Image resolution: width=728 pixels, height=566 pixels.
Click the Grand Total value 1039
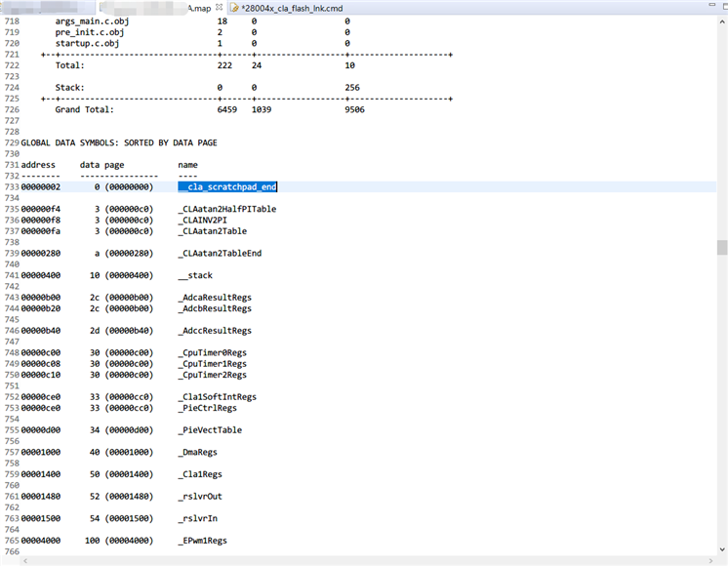(x=262, y=109)
